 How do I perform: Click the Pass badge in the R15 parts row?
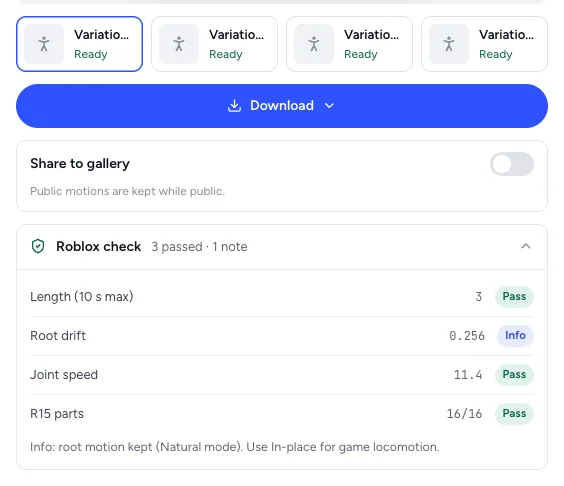click(x=514, y=413)
